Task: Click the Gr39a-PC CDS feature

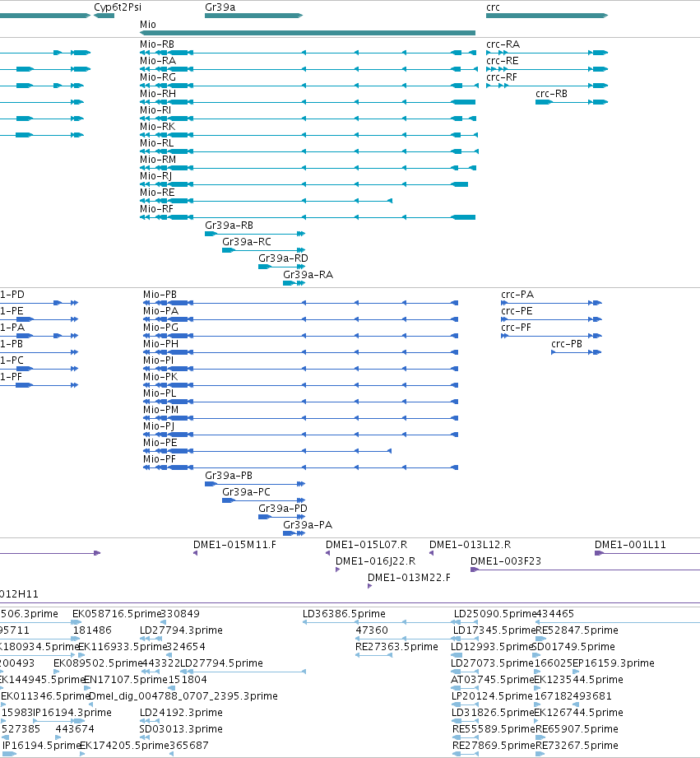Action: tap(263, 500)
